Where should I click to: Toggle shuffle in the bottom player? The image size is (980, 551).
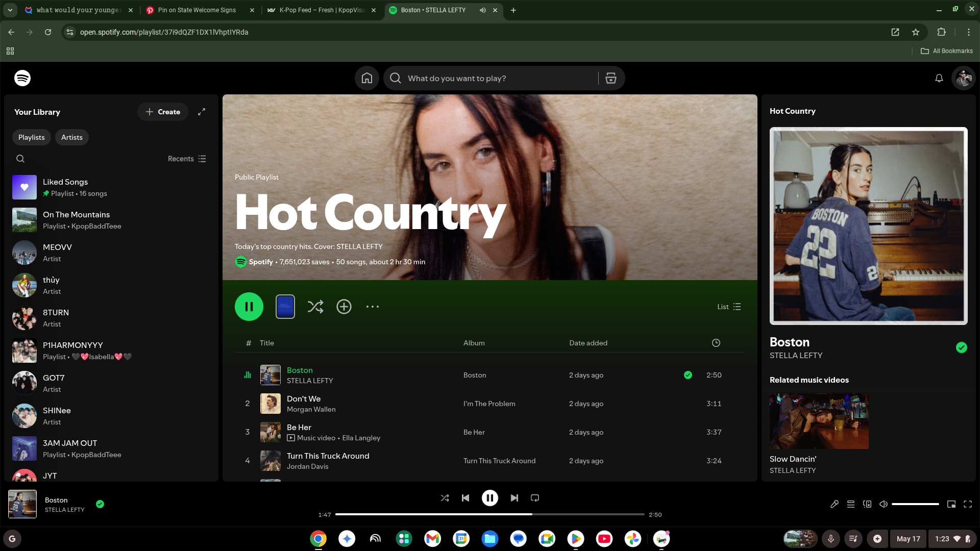tap(445, 498)
